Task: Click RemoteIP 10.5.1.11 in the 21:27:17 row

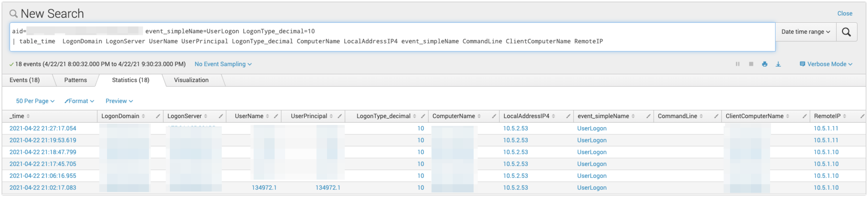Action: (x=826, y=129)
